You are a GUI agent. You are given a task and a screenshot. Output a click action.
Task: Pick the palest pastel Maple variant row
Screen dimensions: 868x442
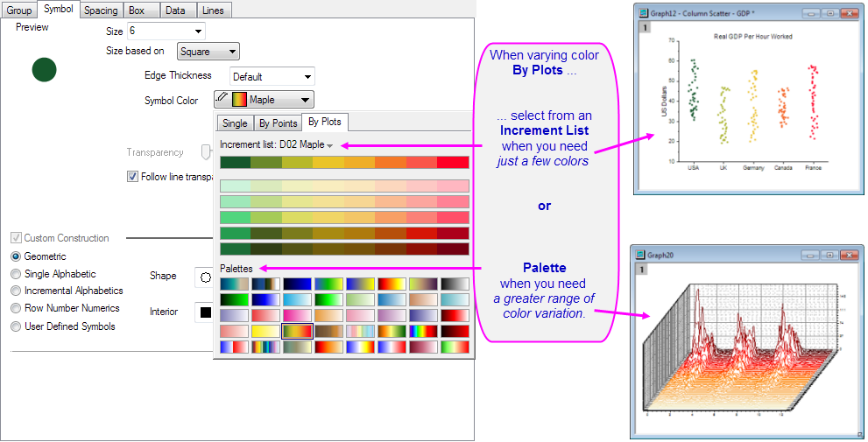pyautogui.click(x=344, y=186)
